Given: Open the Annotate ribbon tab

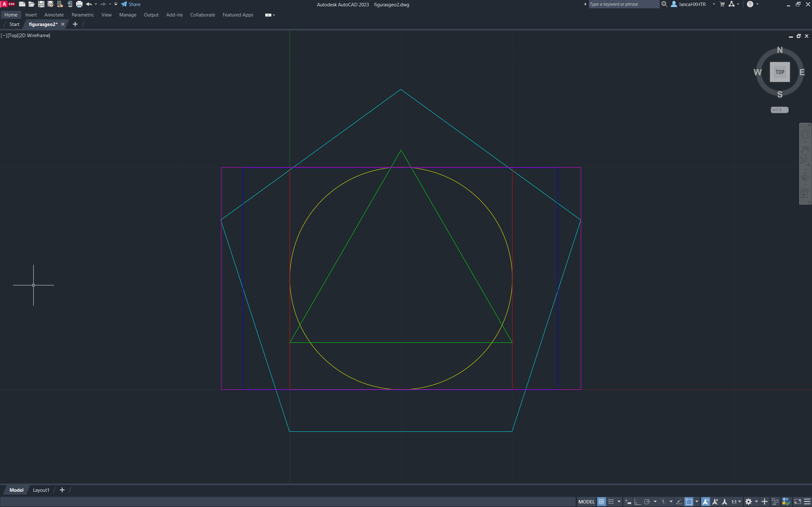Looking at the screenshot, I should [54, 15].
